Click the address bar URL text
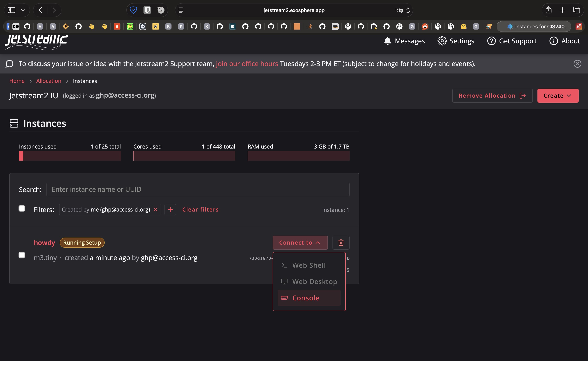 294,10
